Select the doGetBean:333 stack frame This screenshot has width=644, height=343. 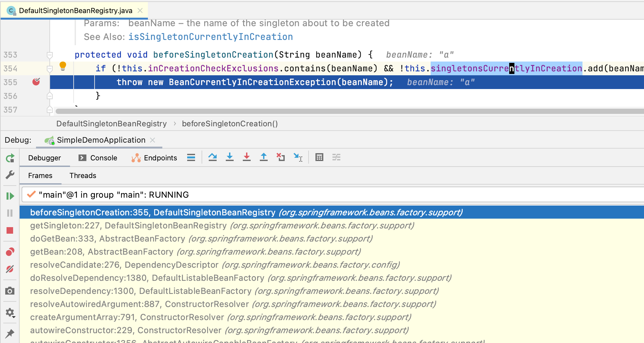pos(332,239)
